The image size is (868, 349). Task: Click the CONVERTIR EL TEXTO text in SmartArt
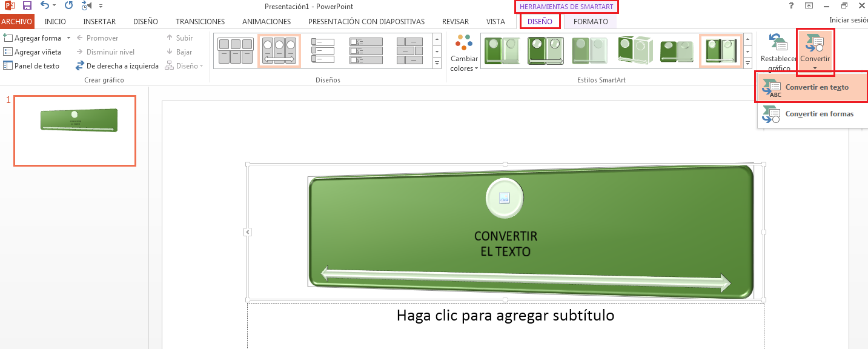[x=505, y=244]
